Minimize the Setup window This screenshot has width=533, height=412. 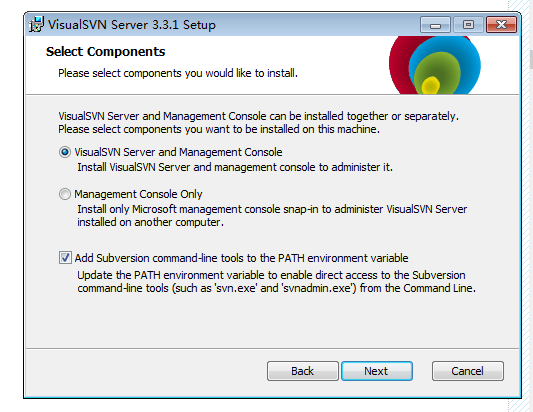[435, 25]
